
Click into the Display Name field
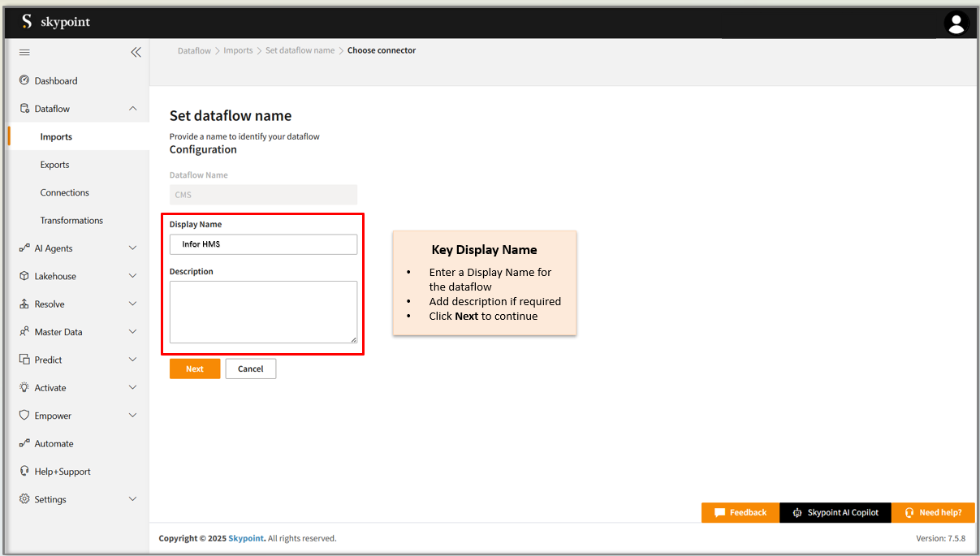tap(263, 244)
